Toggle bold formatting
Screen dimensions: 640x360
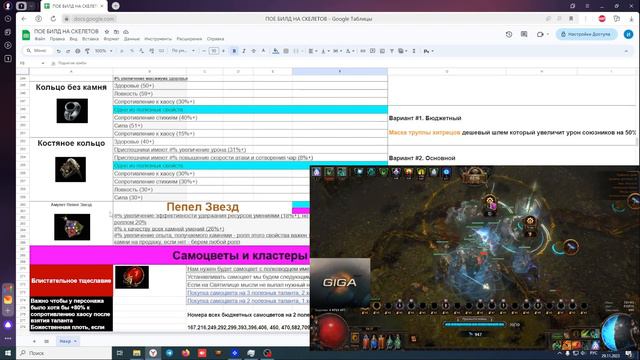click(234, 51)
